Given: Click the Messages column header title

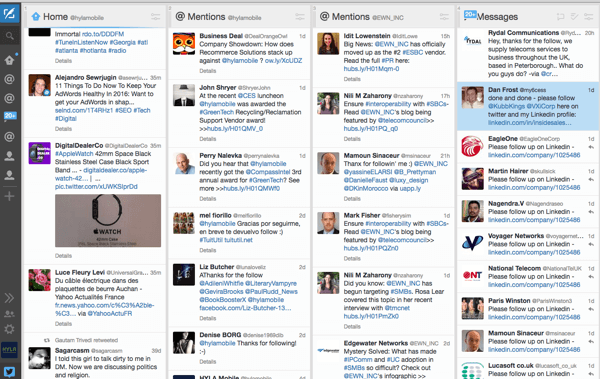Looking at the screenshot, I should (x=497, y=17).
